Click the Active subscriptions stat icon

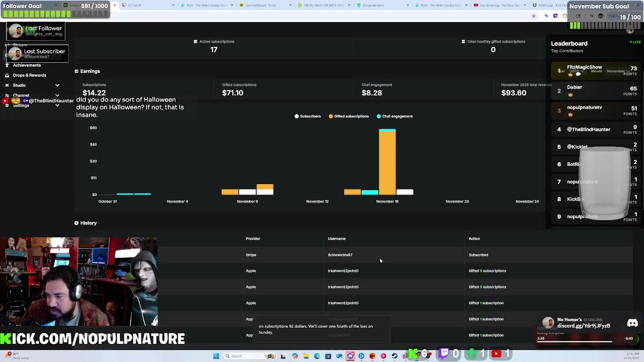195,42
